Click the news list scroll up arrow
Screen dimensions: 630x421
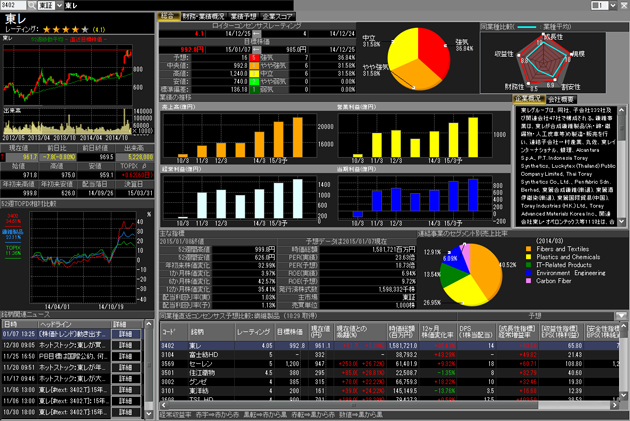pyautogui.click(x=149, y=324)
